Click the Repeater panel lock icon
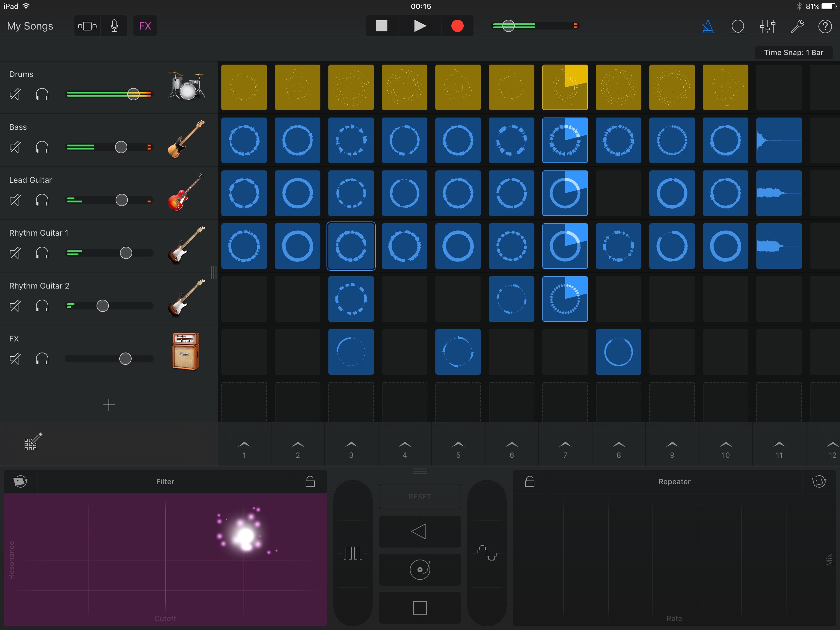 (529, 481)
